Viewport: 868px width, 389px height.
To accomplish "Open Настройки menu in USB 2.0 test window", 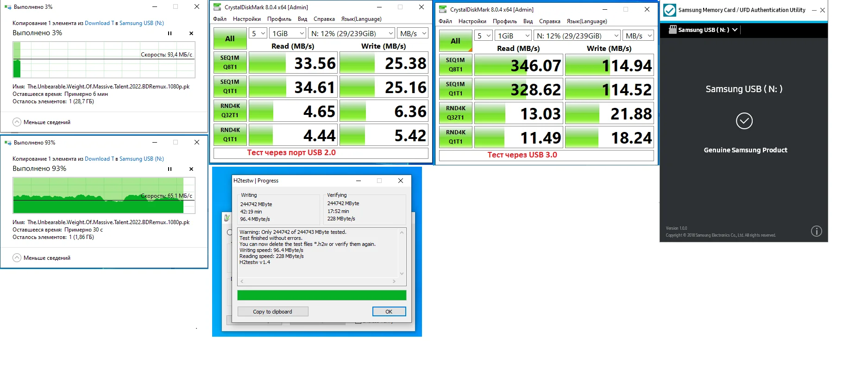I will 247,19.
